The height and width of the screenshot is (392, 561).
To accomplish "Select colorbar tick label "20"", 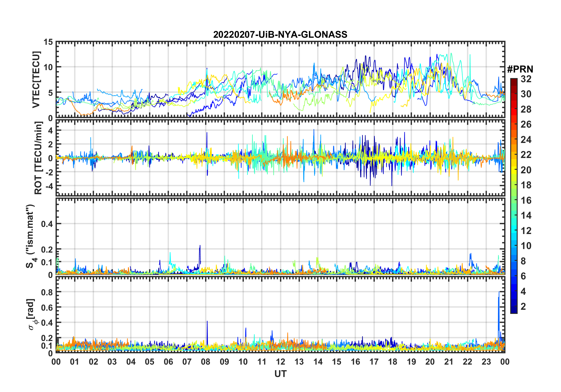I will 526,170.
